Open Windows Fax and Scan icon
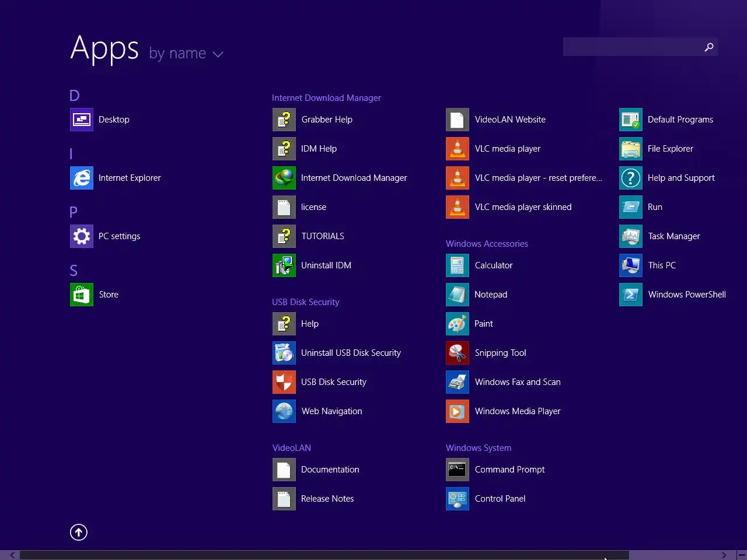The width and height of the screenshot is (747, 560). (458, 382)
